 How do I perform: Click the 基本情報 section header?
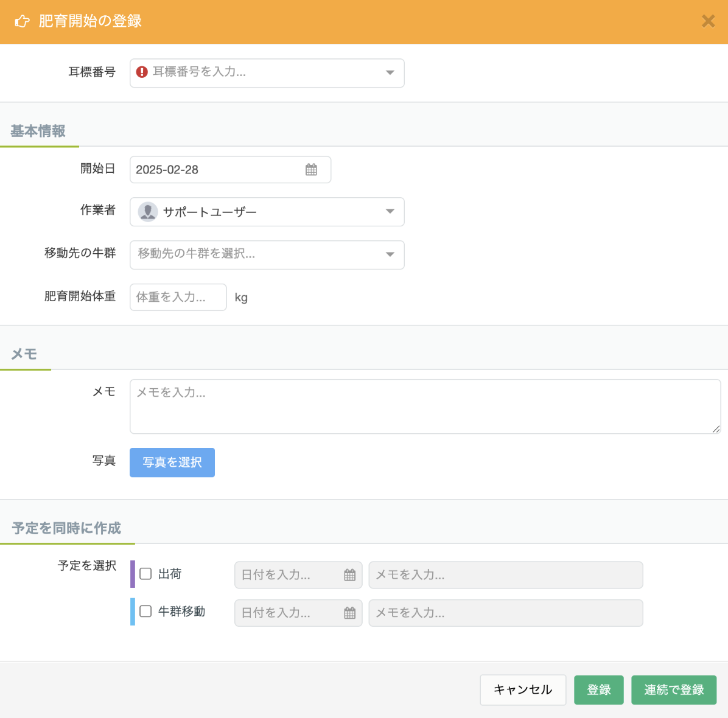pos(38,131)
